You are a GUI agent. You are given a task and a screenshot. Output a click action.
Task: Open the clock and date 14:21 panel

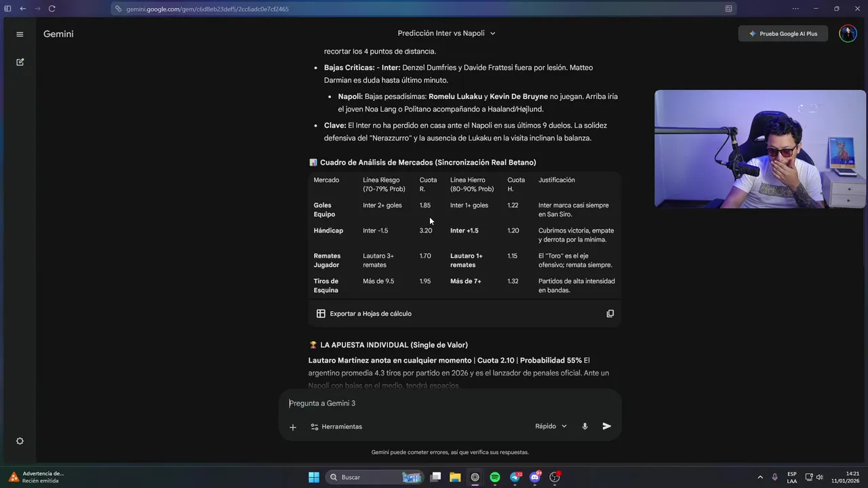tap(846, 477)
